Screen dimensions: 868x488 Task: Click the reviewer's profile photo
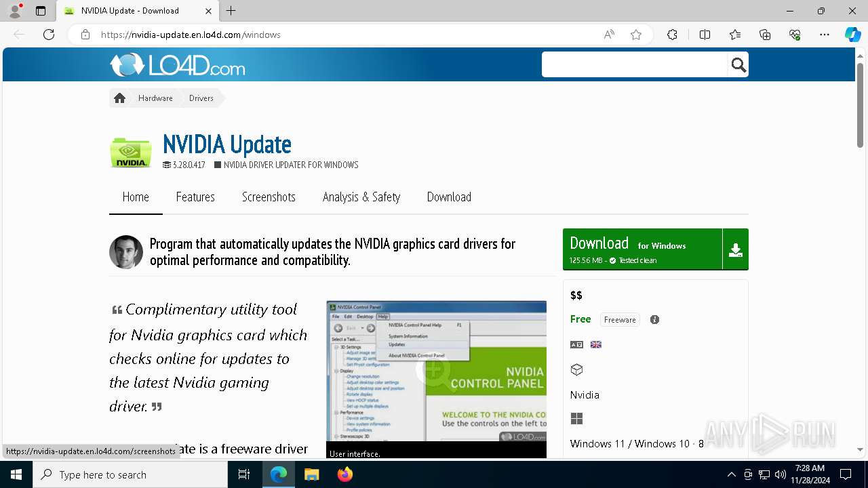[x=126, y=252]
